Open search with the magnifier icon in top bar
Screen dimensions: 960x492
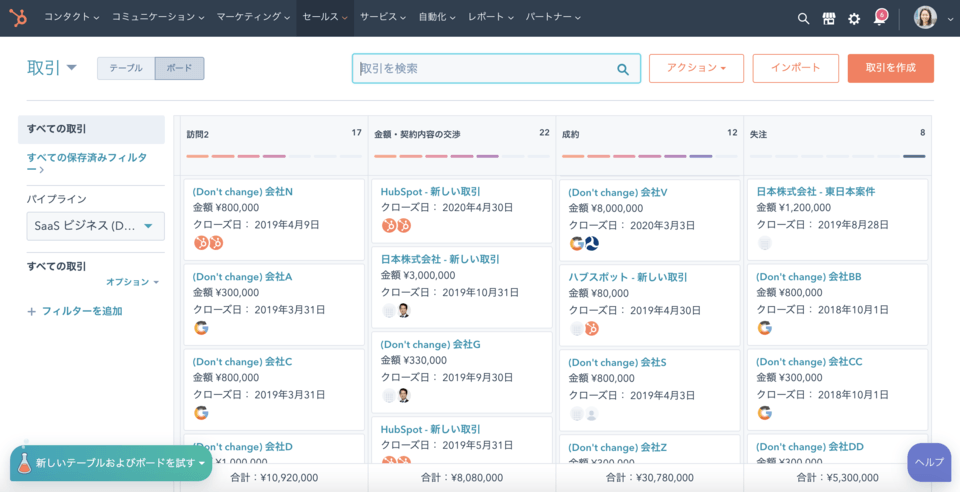coord(803,18)
